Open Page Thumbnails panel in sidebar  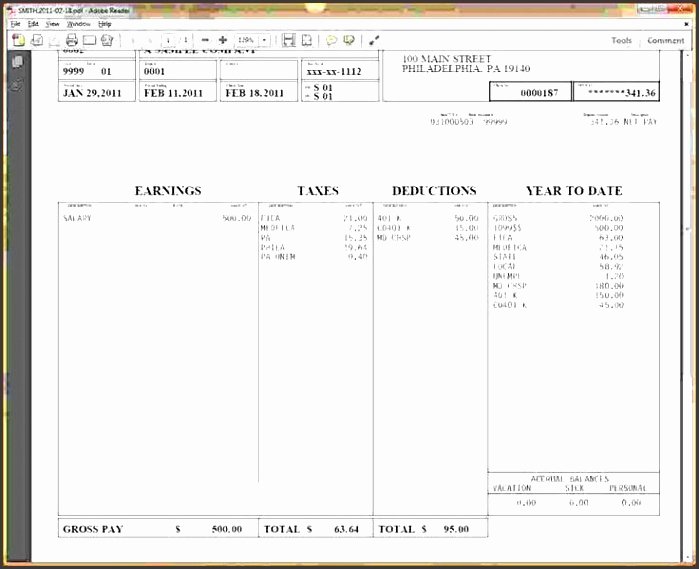click(18, 62)
